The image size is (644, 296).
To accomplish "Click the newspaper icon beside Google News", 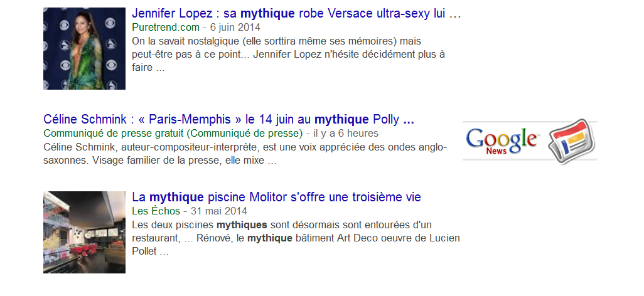I will click(571, 140).
